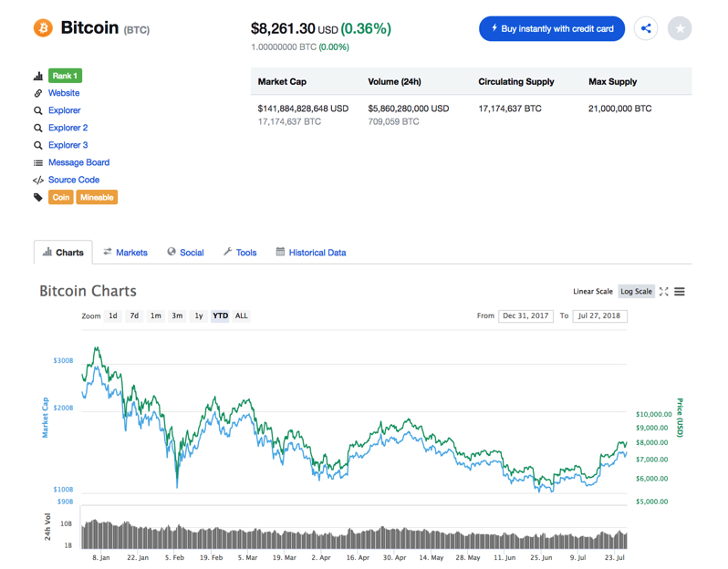
Task: Click the Market Cap column header
Action: [x=282, y=82]
